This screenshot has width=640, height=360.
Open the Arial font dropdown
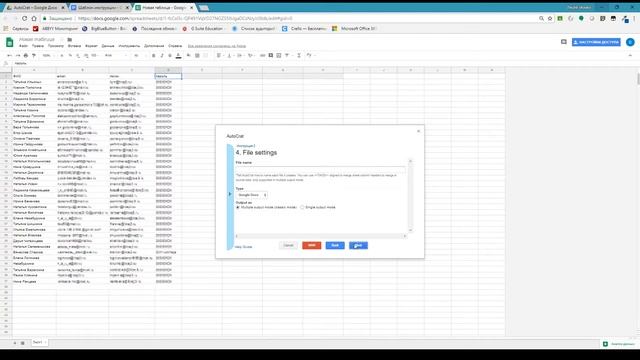116,56
